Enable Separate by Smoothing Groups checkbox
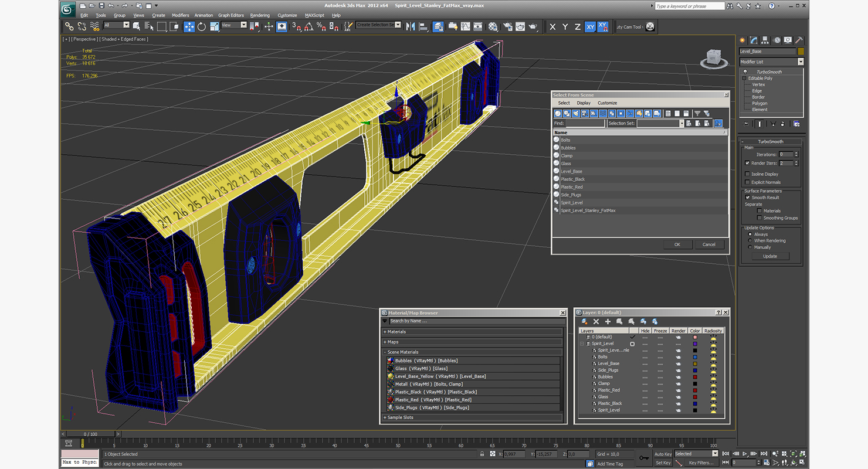The height and width of the screenshot is (469, 868). [x=759, y=218]
